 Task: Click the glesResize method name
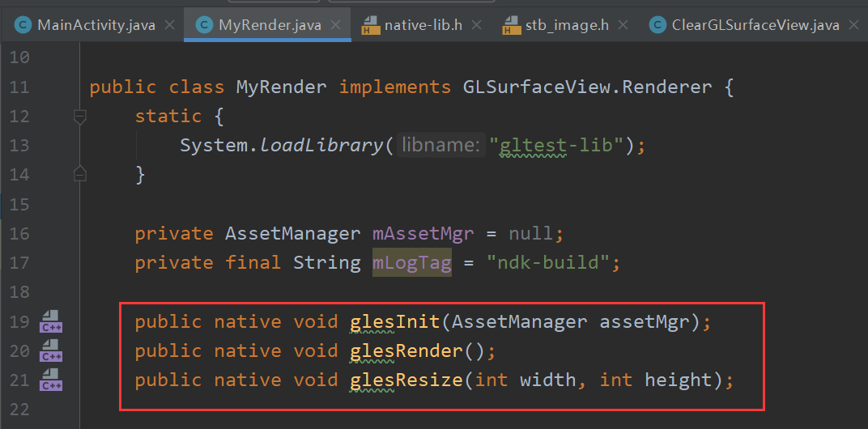pyautogui.click(x=406, y=380)
